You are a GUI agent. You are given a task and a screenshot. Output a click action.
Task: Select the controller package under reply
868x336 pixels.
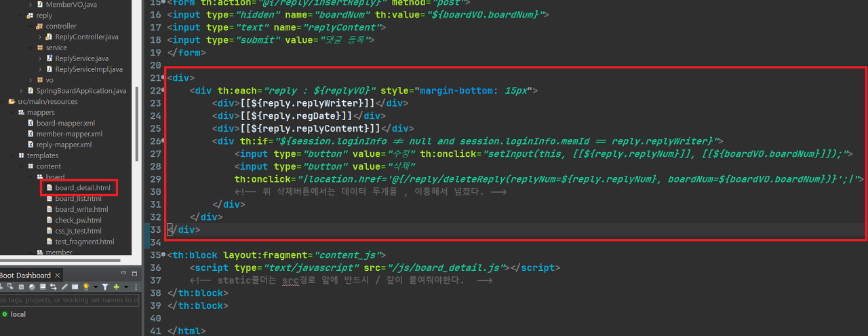click(61, 26)
